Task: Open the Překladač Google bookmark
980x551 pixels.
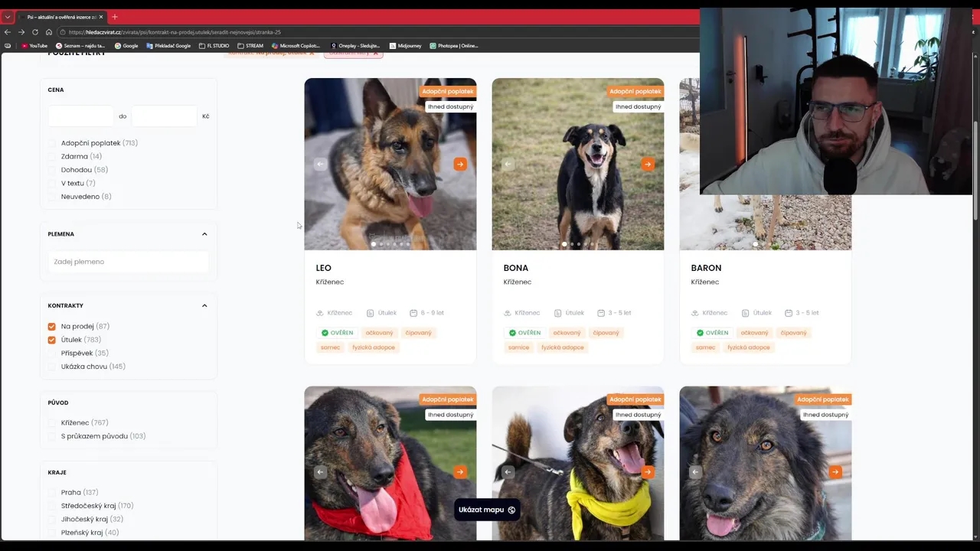Action: (168, 46)
